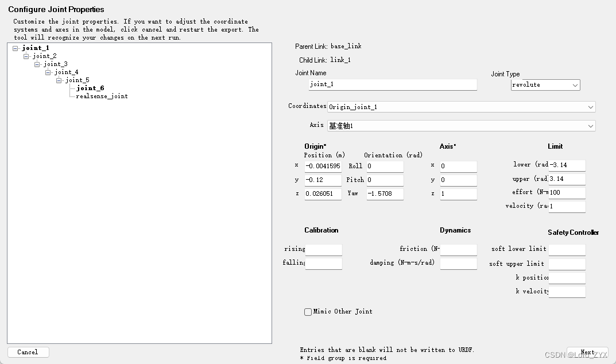616x364 pixels.
Task: Click the base_link parent link text
Action: click(x=346, y=47)
